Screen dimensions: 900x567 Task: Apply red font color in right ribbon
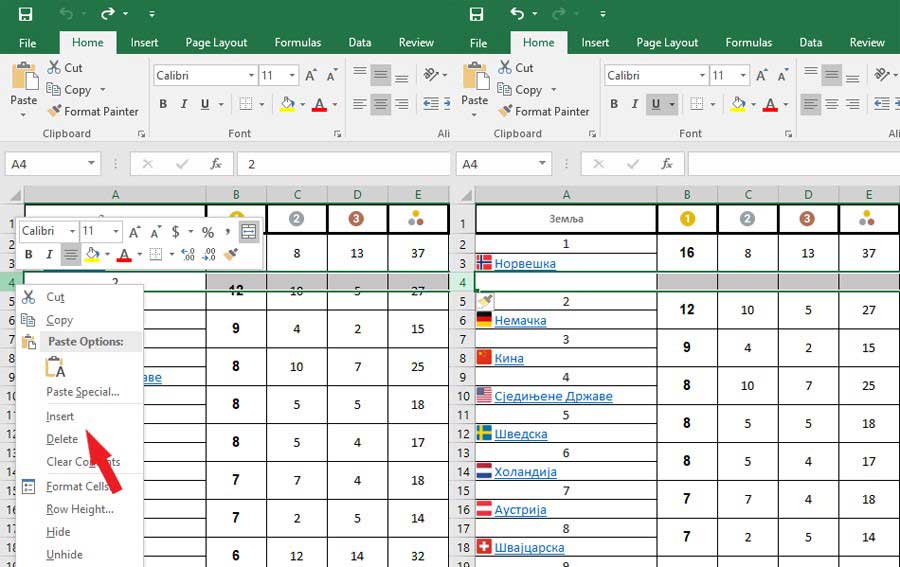tap(770, 104)
